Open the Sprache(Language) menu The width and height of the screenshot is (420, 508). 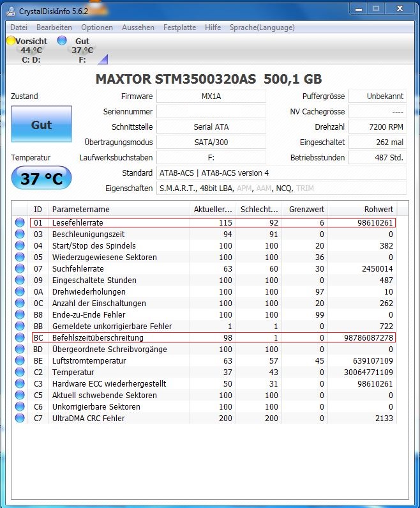pyautogui.click(x=262, y=27)
